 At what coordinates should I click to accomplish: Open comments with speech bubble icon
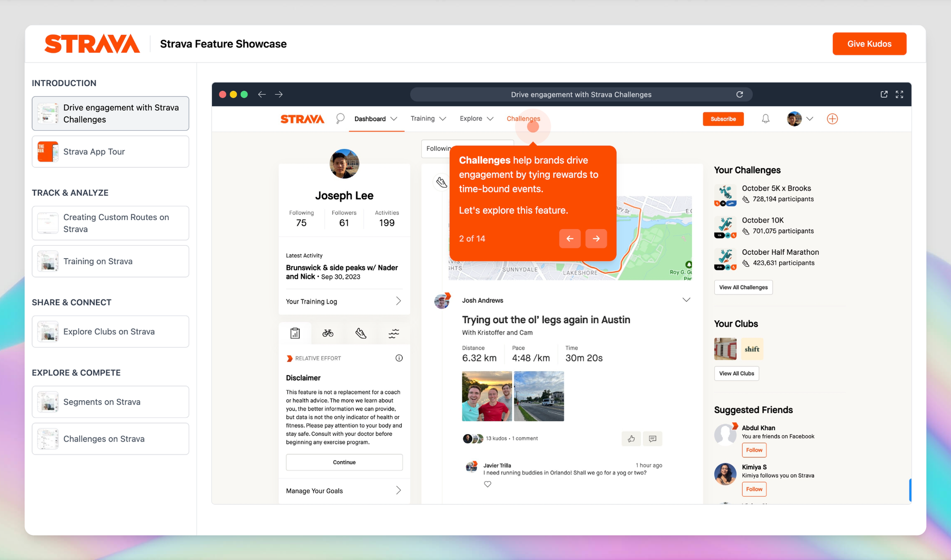(652, 439)
